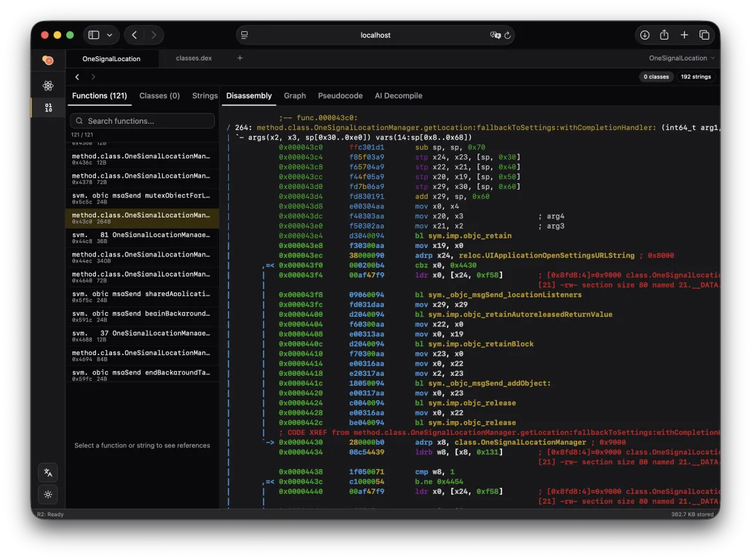This screenshot has height=560, width=751.
Task: Click the app logo in the top-left corner
Action: 48,60
